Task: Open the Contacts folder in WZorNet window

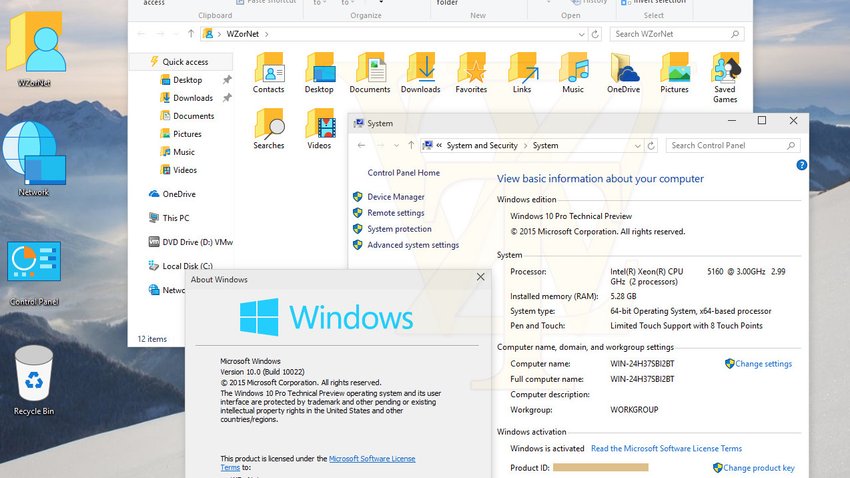Action: (x=268, y=73)
